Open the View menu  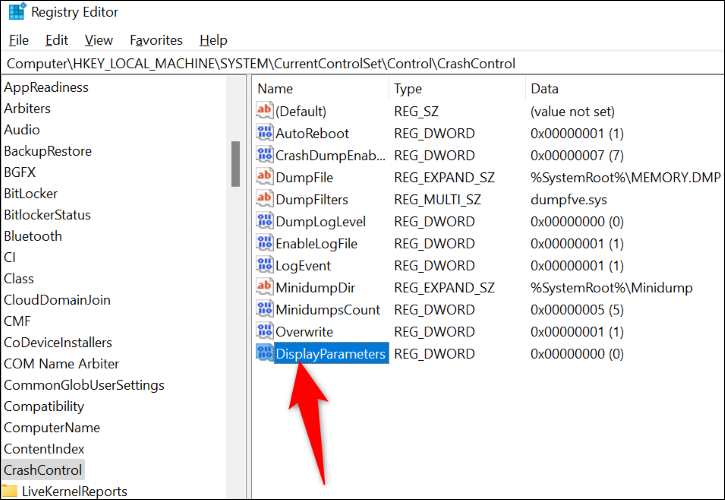[x=98, y=40]
